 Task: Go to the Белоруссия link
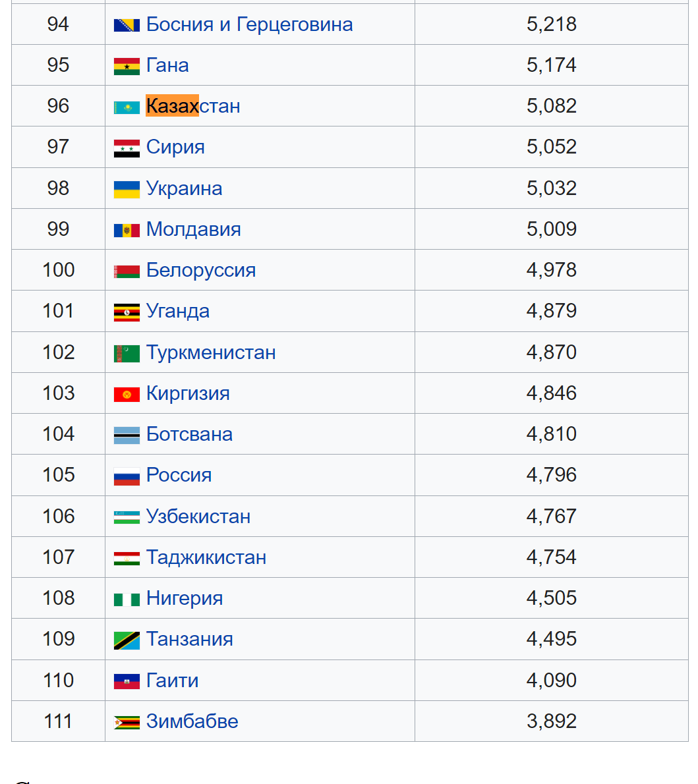(200, 270)
